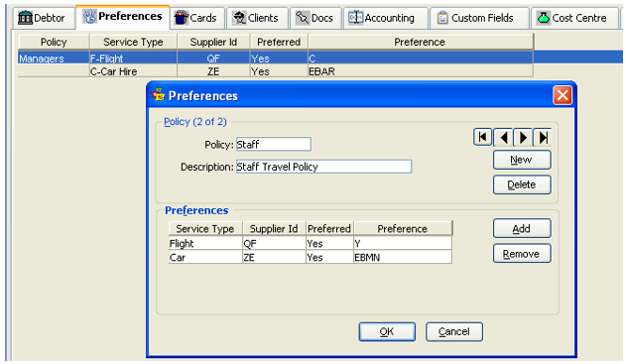Click the Description field with Staff Travel Policy
Image resolution: width=626 pixels, height=364 pixels.
pos(323,167)
